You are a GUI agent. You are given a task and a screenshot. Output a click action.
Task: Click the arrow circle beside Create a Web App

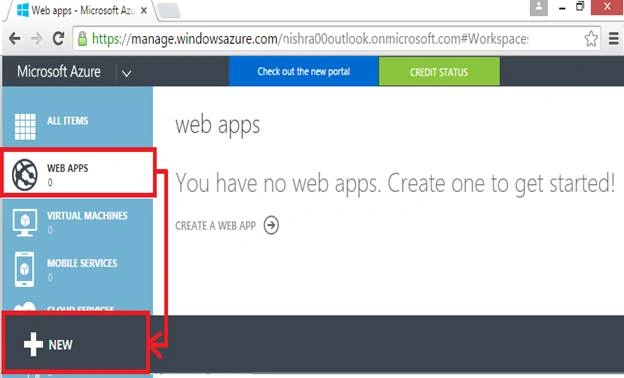[x=271, y=226]
